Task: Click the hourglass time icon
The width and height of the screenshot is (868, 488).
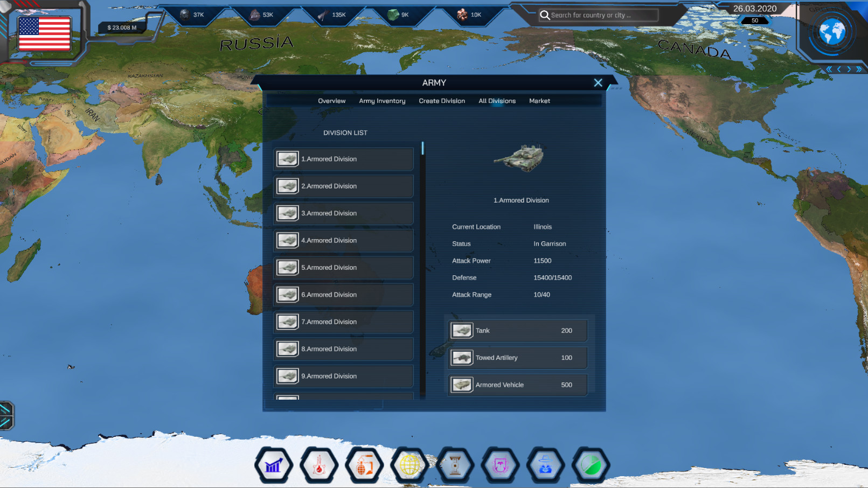Action: (455, 465)
